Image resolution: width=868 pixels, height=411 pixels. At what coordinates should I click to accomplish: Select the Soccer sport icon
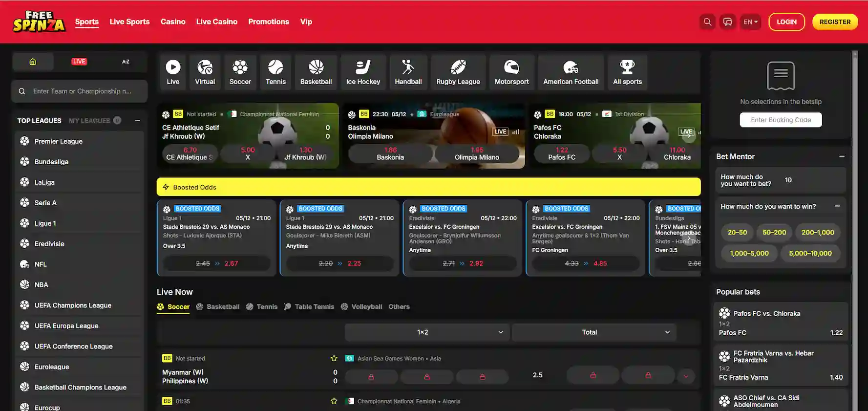(x=240, y=72)
